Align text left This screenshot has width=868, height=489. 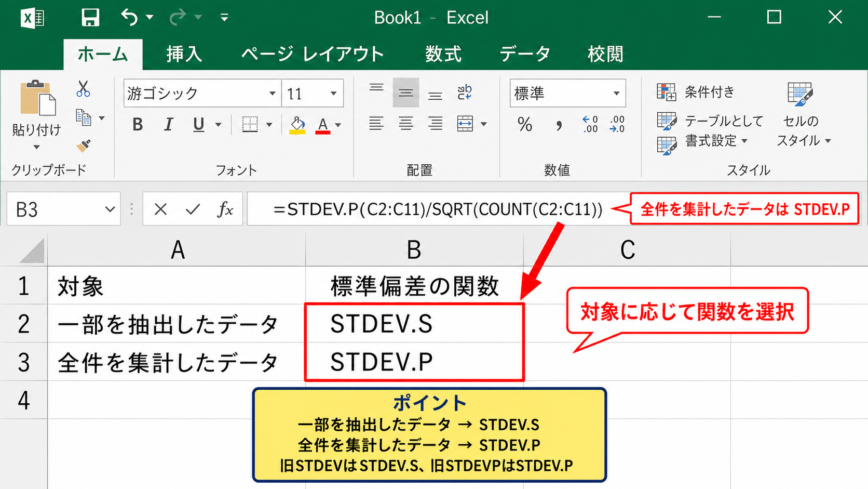pos(376,124)
